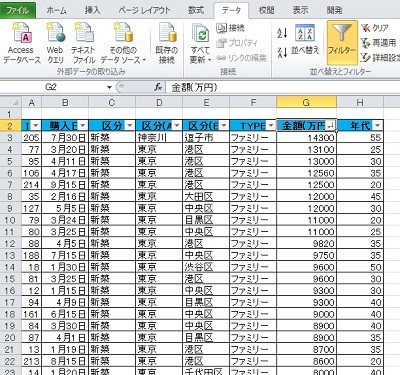The image size is (400, 375).
Task: Select column G header
Action: 306,102
